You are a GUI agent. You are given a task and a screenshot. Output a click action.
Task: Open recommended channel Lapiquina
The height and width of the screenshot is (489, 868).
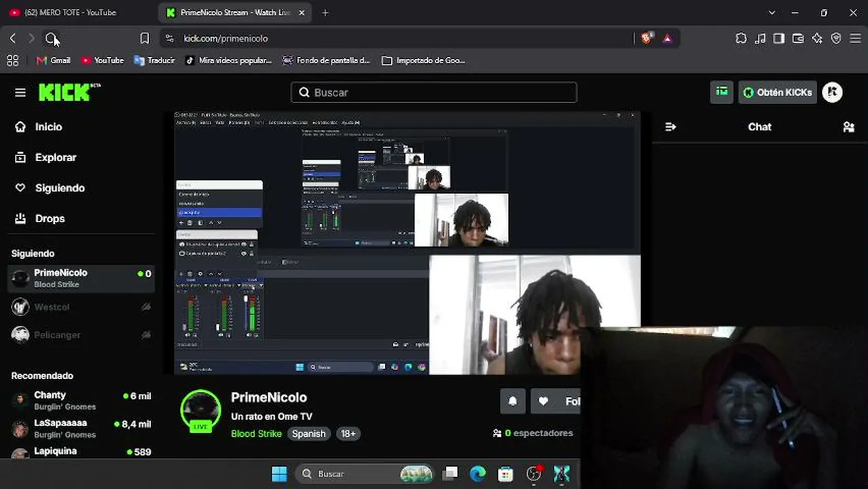point(82,453)
